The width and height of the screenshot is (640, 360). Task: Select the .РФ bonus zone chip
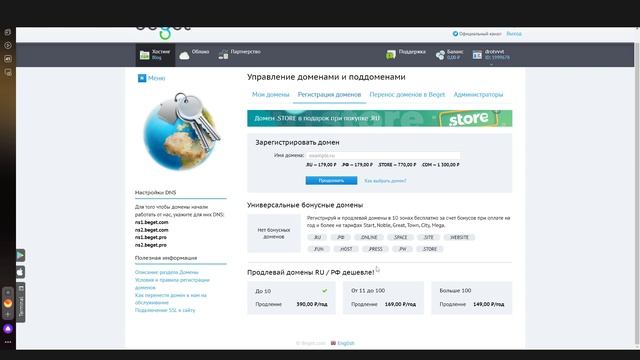pos(341,238)
